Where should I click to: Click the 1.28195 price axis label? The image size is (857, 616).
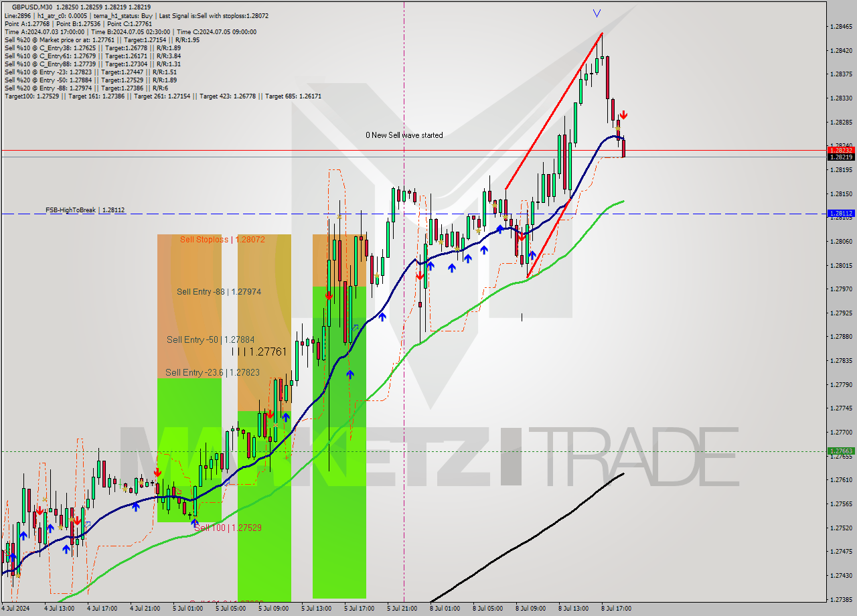[841, 170]
